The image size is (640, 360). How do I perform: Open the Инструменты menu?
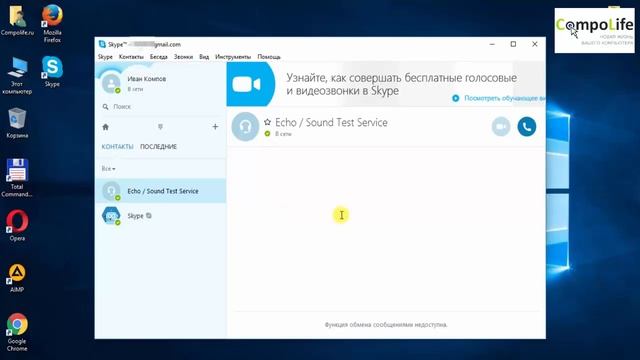click(x=233, y=57)
